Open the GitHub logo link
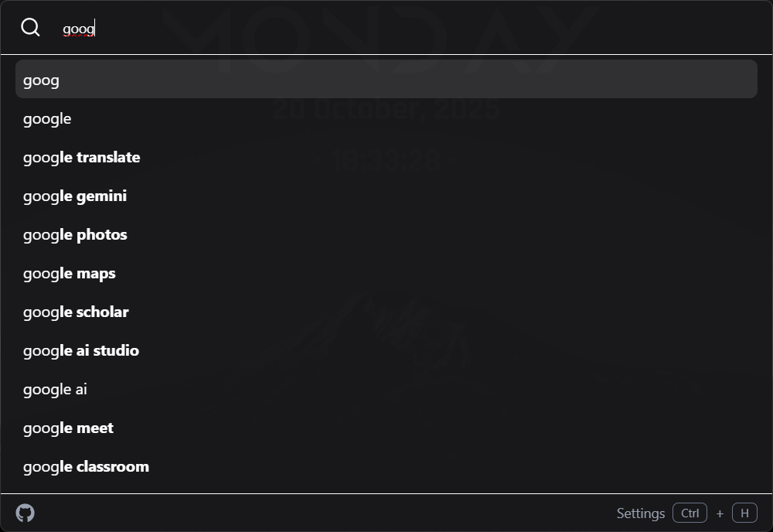 tap(26, 513)
